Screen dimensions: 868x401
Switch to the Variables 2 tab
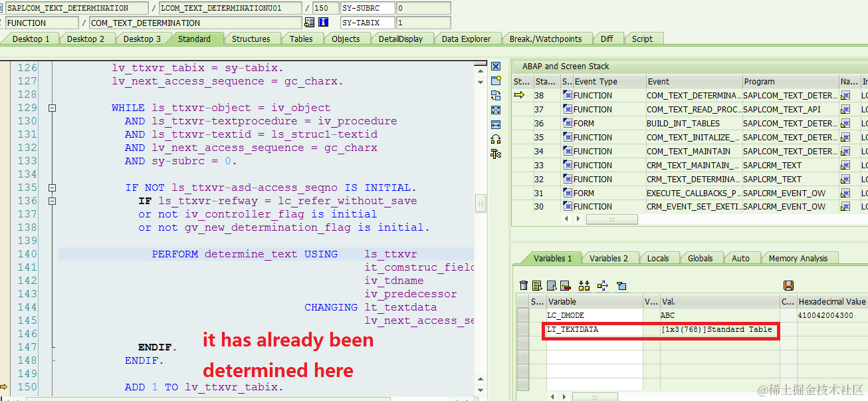pos(609,258)
